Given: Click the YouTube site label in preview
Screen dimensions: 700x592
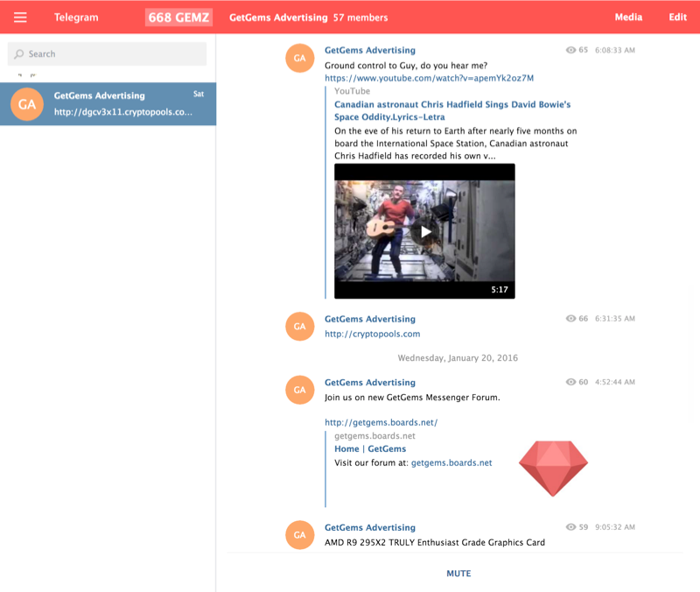Looking at the screenshot, I should point(353,91).
